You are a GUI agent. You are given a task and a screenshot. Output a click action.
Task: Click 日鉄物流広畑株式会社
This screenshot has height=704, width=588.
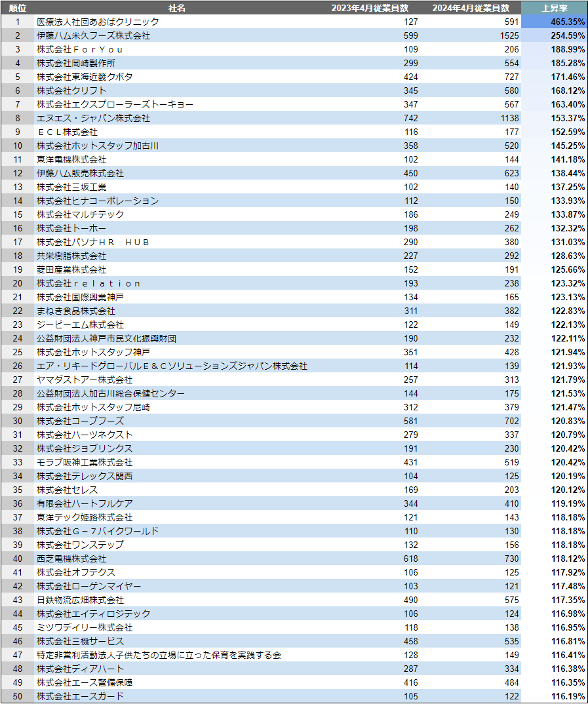tap(81, 600)
